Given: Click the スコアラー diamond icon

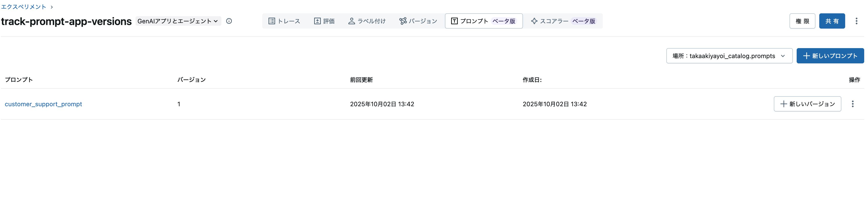Looking at the screenshot, I should [x=534, y=21].
